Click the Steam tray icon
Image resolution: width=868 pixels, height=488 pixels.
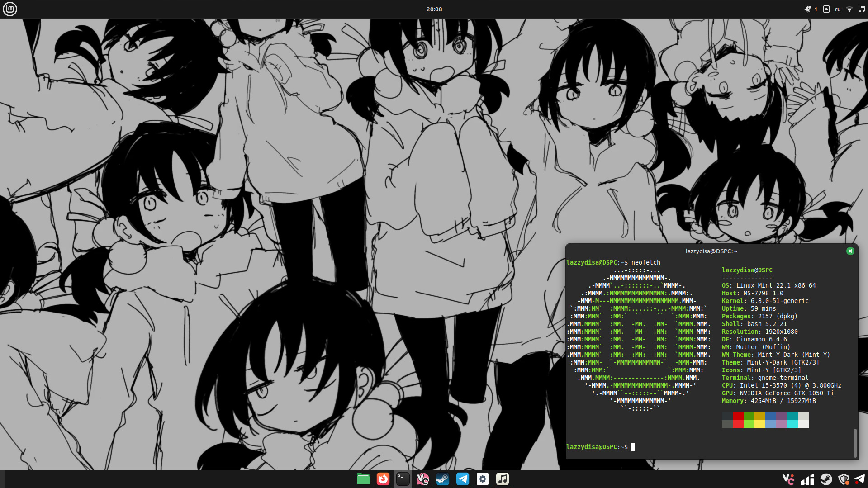click(826, 479)
